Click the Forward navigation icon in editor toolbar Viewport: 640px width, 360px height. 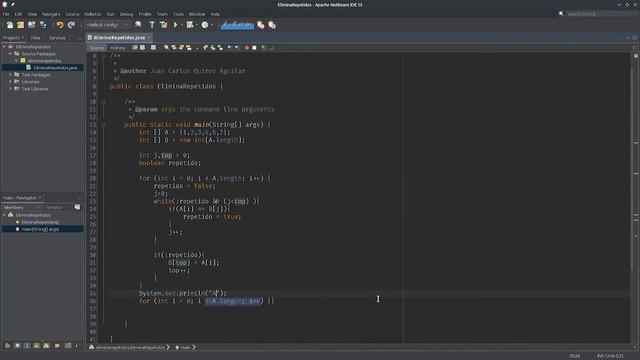click(x=153, y=48)
